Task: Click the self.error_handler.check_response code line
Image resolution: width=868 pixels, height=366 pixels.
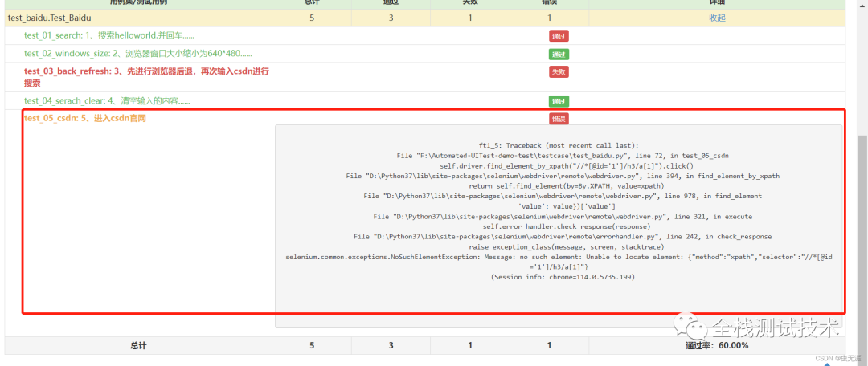Action: pos(567,226)
